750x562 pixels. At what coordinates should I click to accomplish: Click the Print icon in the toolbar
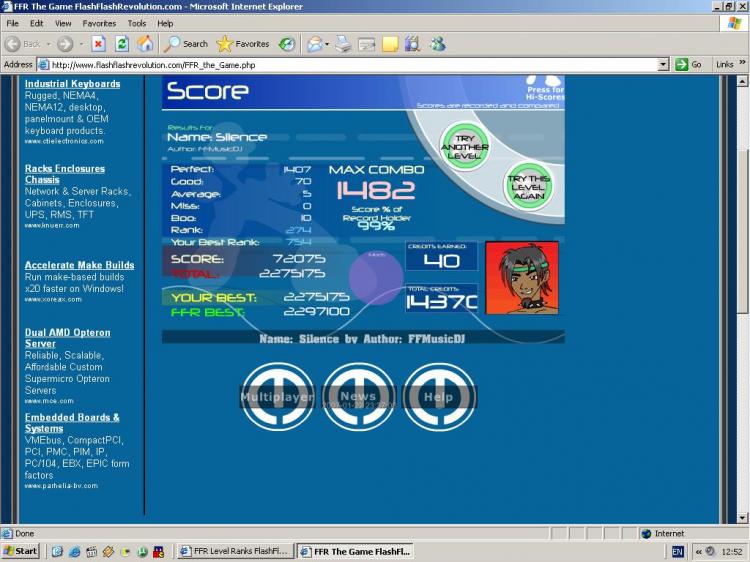tap(344, 44)
